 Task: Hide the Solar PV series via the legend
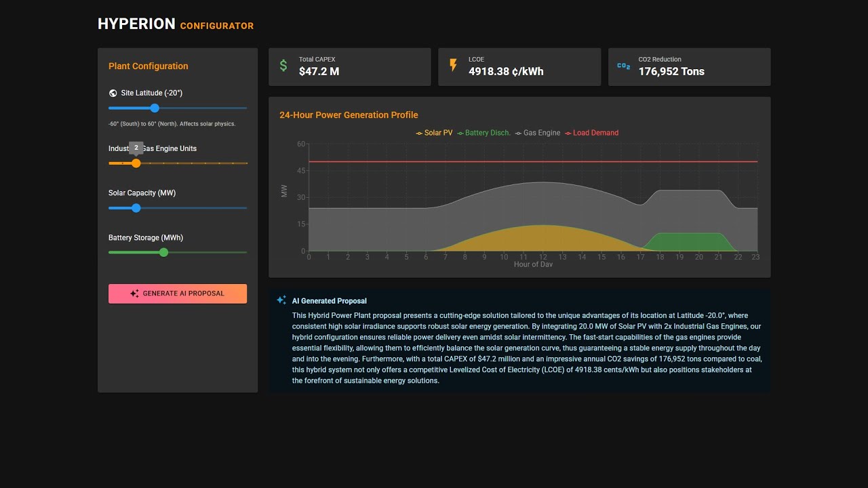tap(433, 133)
